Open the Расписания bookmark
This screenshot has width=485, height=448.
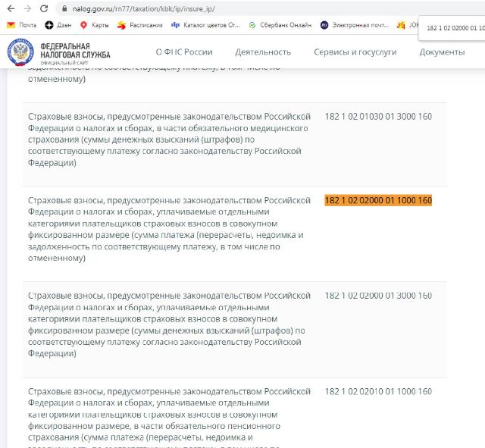click(139, 25)
